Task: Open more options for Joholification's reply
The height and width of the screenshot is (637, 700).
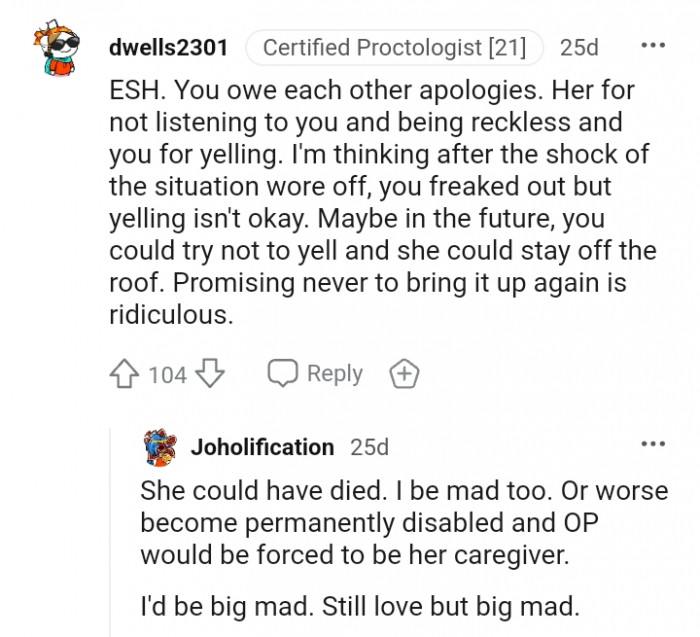Action: pyautogui.click(x=652, y=444)
